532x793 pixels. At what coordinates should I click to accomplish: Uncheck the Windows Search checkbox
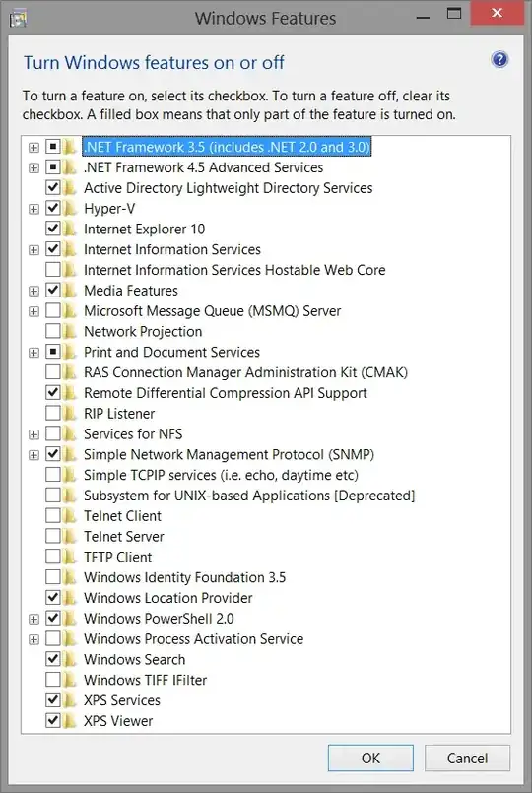[53, 659]
